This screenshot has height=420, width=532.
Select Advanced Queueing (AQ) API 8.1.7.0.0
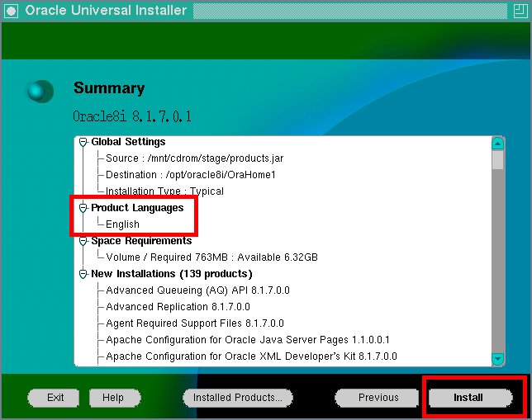coord(197,290)
